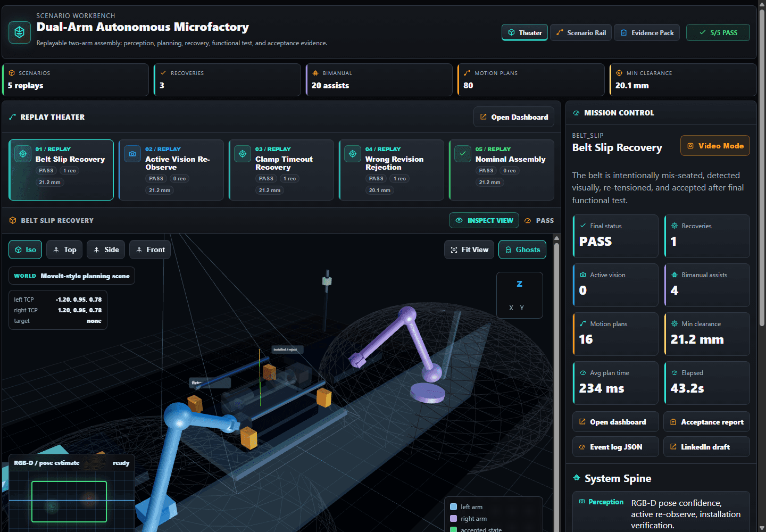766x532 pixels.
Task: Click the Belt Slip Recovery section cube icon
Action: (x=13, y=220)
